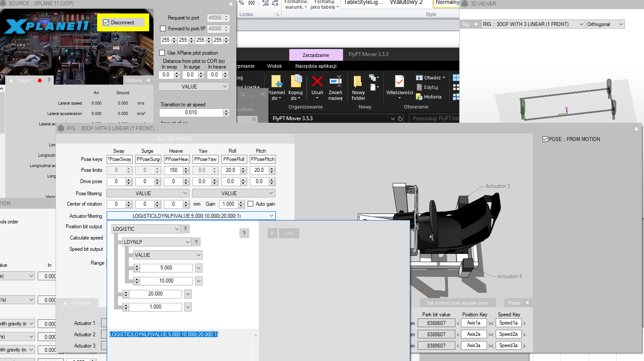Image resolution: width=644 pixels, height=361 pixels.
Task: Click Zmień nazwę rename icon
Action: coord(335,82)
